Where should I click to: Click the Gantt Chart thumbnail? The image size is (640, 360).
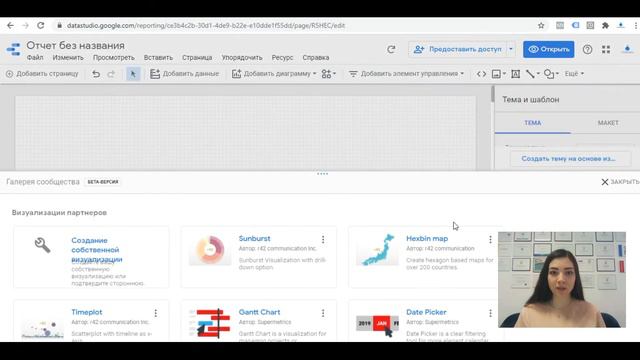(x=210, y=323)
